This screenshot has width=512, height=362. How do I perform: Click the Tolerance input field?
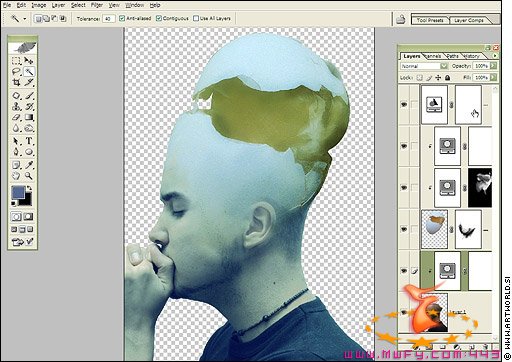coord(108,19)
